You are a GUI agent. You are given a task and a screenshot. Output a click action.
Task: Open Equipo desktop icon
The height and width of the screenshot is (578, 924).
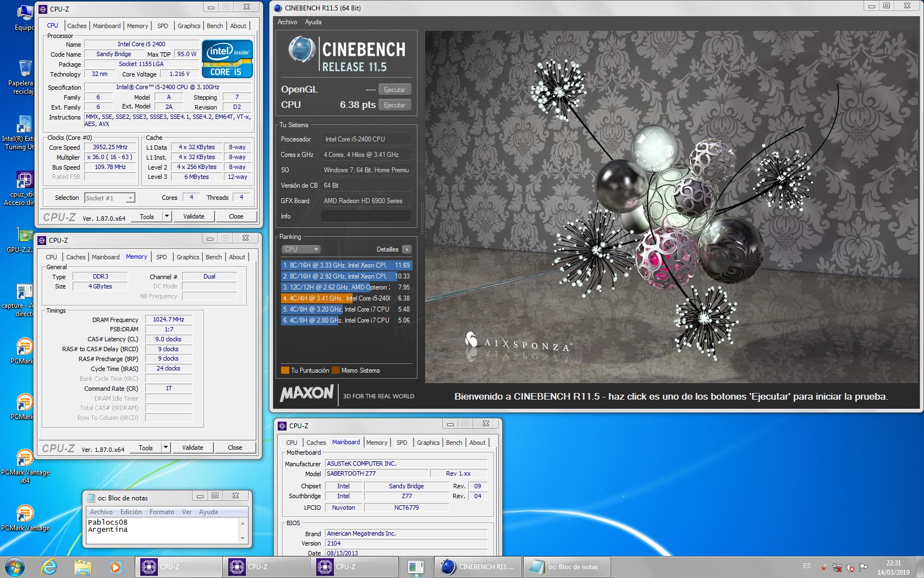[x=24, y=18]
